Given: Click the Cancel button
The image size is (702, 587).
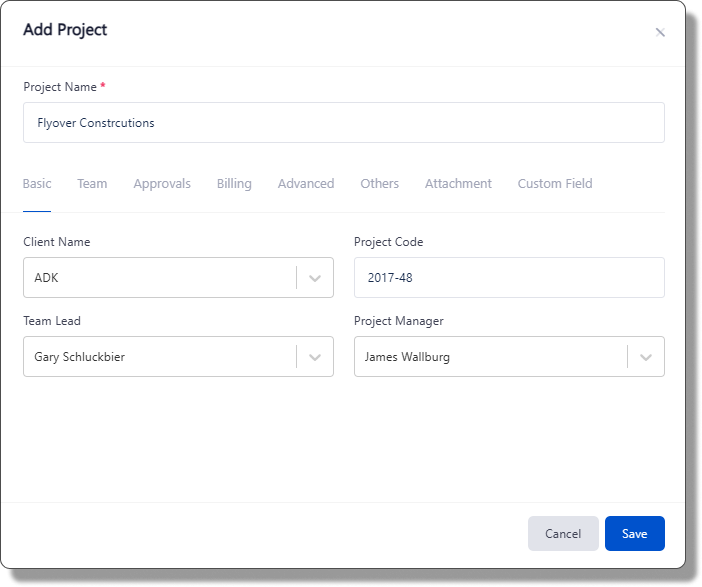Looking at the screenshot, I should coord(563,533).
